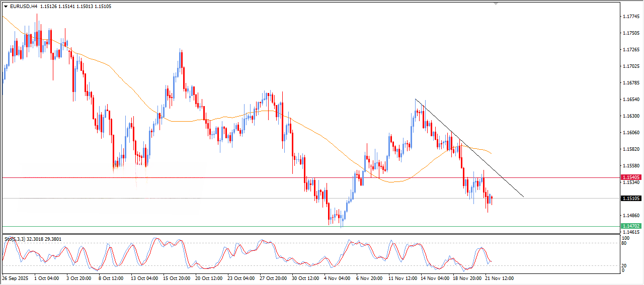The height and width of the screenshot is (285, 644).
Task: Click the 21 Nov 12:00 time label
Action: tap(499, 278)
